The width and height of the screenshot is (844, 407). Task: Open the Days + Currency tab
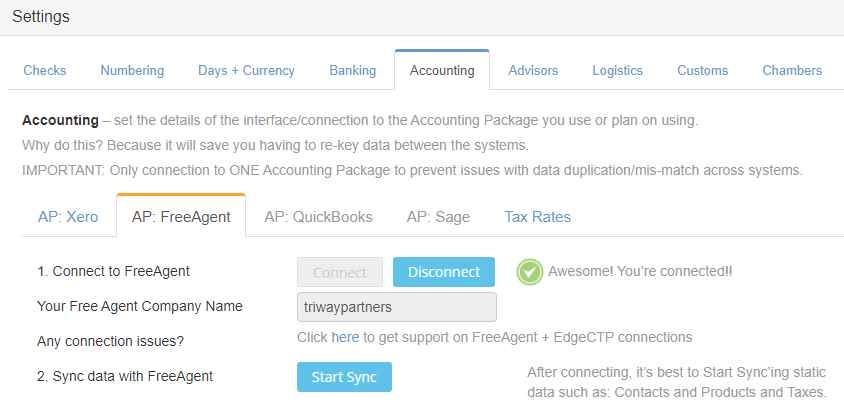[x=247, y=71]
